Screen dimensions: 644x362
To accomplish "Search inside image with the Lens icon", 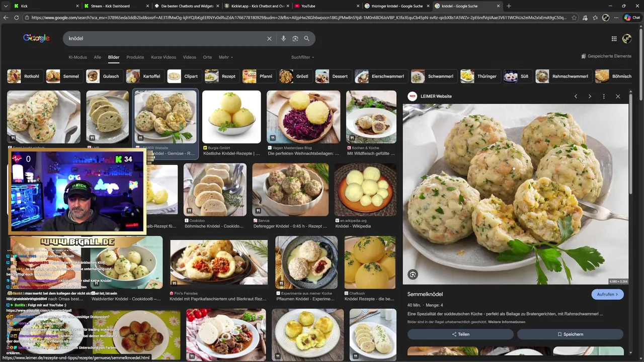I will [413, 274].
